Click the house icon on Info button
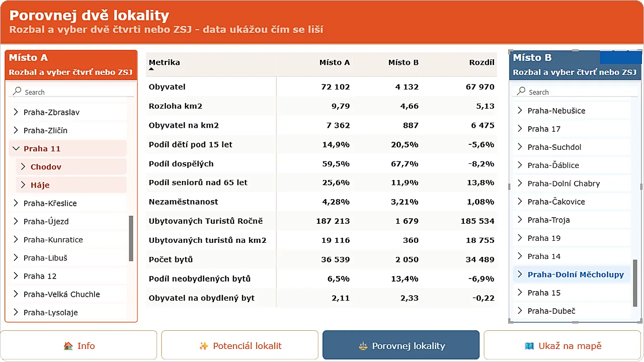This screenshot has width=644, height=362. [x=68, y=346]
